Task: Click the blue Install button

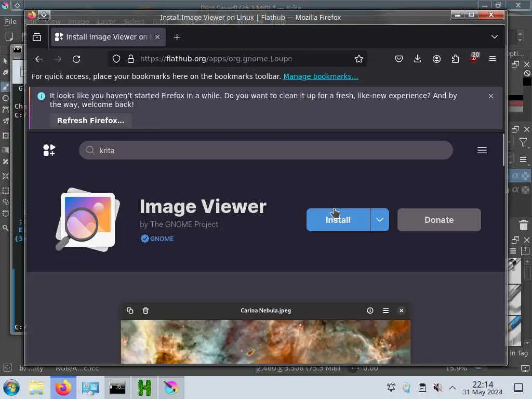Action: pos(338,220)
